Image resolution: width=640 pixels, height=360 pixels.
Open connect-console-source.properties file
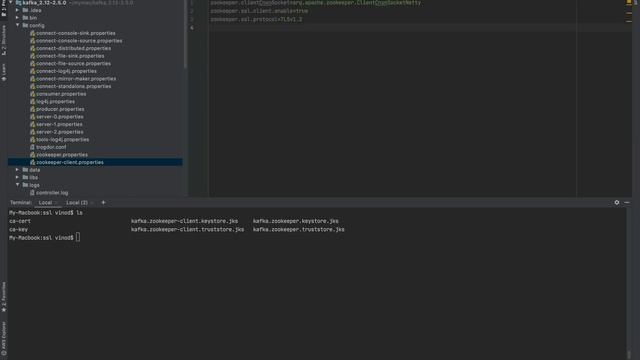pyautogui.click(x=79, y=41)
